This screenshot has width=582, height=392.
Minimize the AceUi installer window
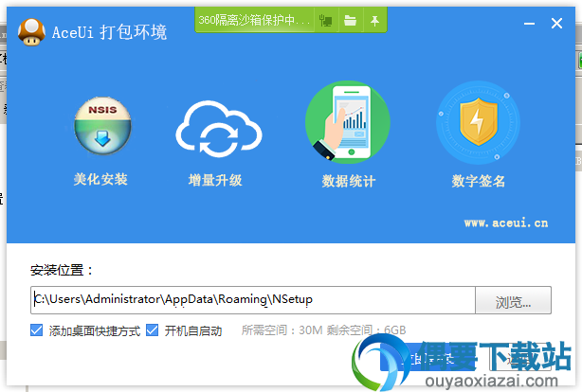(529, 24)
